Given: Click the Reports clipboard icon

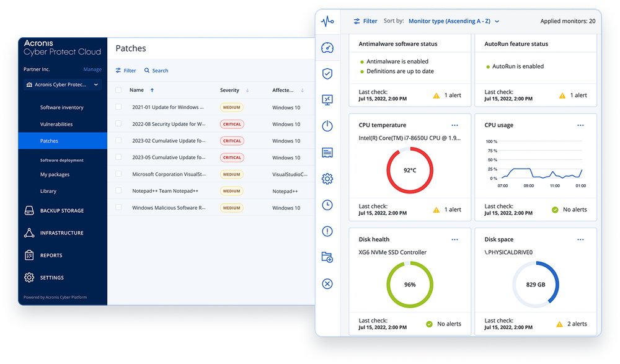Looking at the screenshot, I should point(29,255).
